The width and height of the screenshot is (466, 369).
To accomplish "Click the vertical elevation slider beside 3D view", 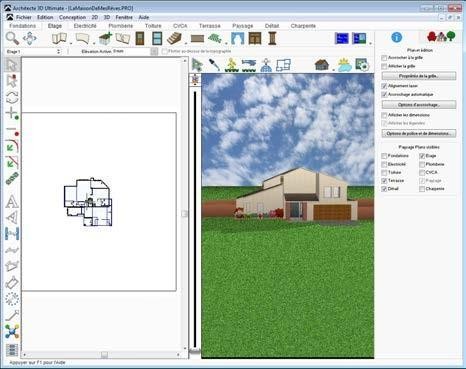I will point(195,220).
